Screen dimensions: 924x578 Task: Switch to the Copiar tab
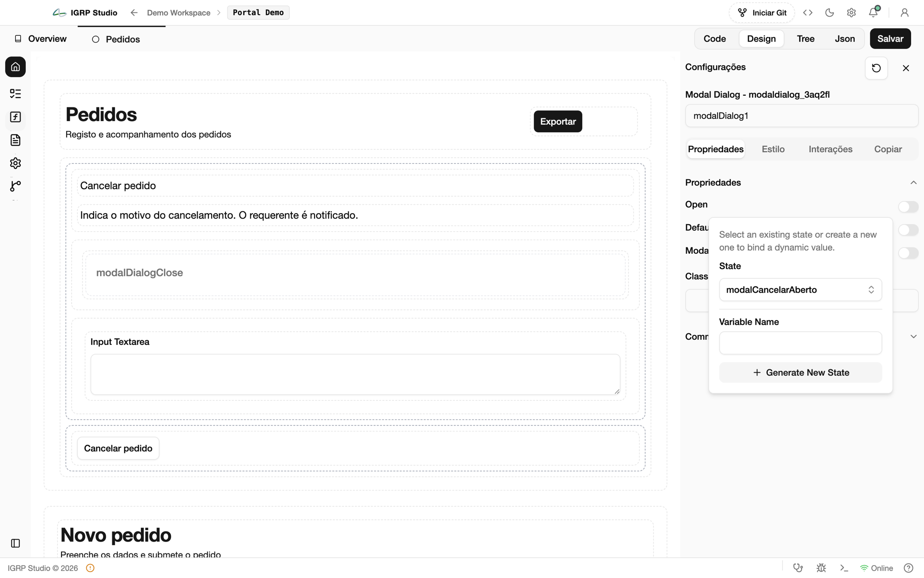click(888, 149)
